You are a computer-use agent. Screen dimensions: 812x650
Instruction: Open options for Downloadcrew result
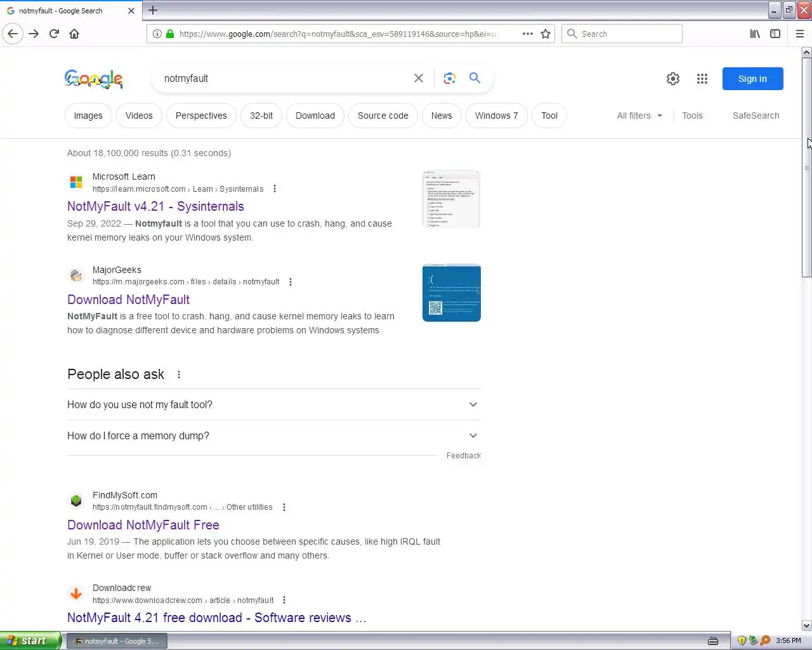tap(284, 600)
